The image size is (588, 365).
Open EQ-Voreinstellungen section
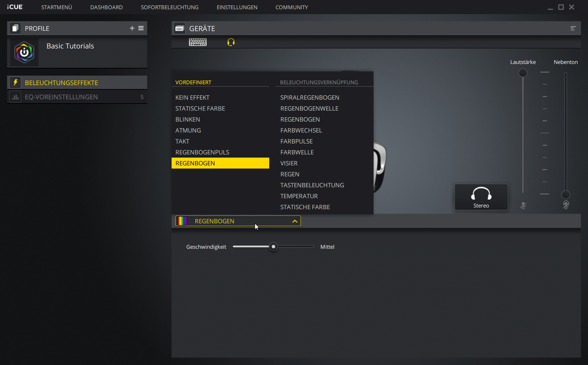[61, 97]
